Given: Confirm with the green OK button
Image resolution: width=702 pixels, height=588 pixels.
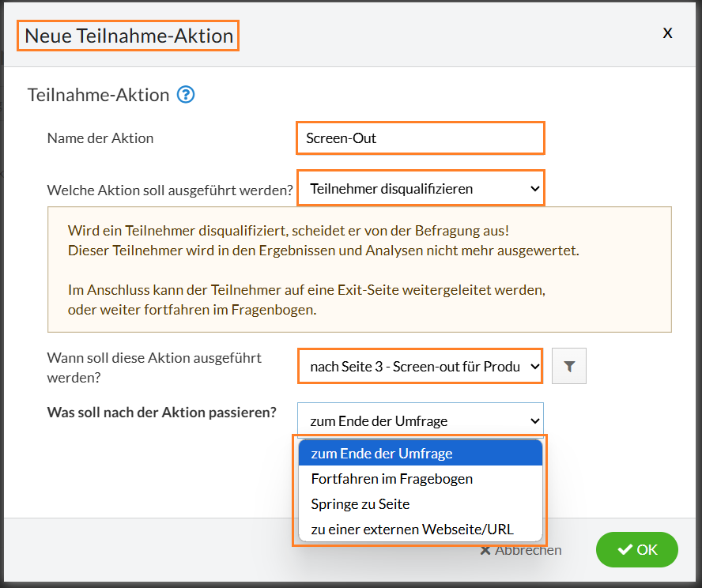Looking at the screenshot, I should tap(637, 550).
